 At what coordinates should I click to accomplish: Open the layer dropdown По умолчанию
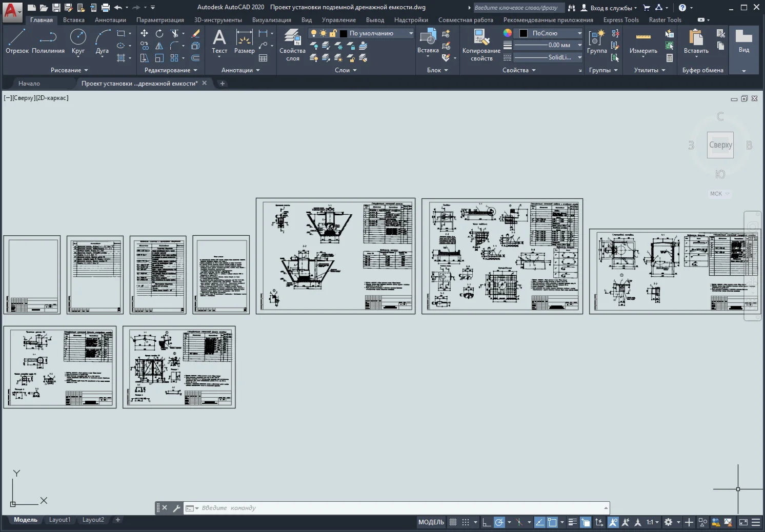click(x=411, y=33)
